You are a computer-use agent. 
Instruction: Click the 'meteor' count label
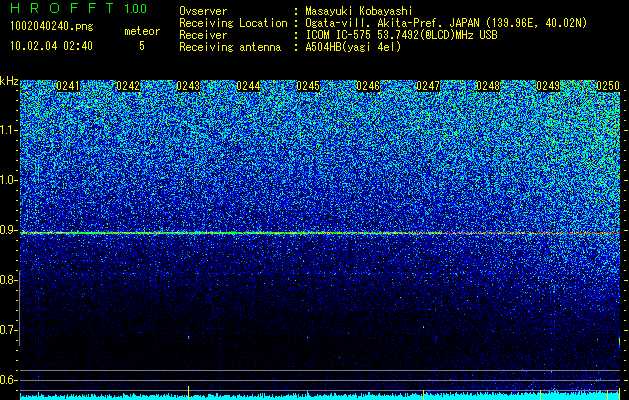tap(142, 31)
